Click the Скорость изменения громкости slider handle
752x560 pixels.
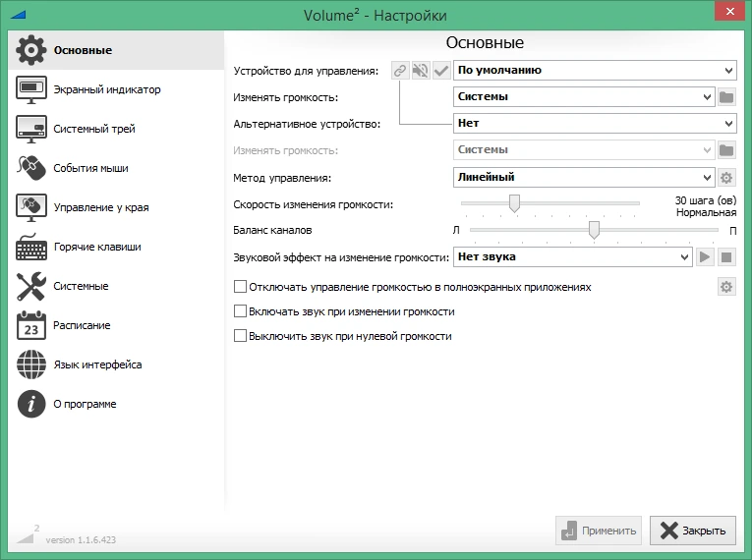coord(514,203)
